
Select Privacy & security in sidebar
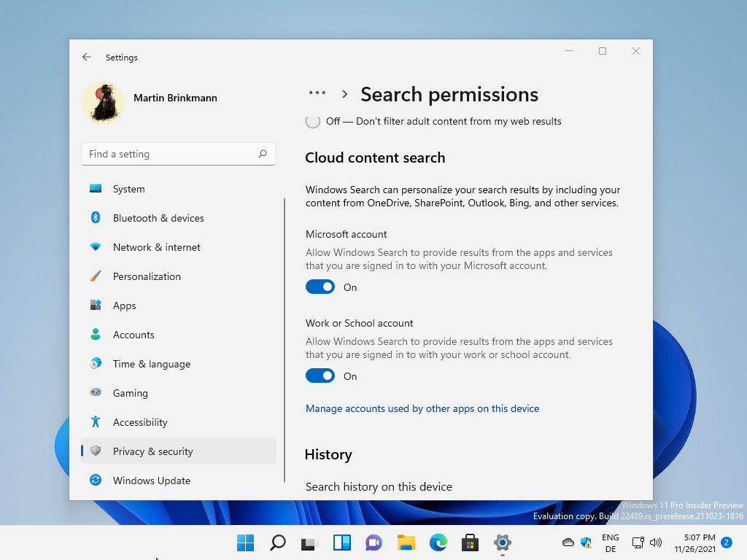click(x=179, y=451)
